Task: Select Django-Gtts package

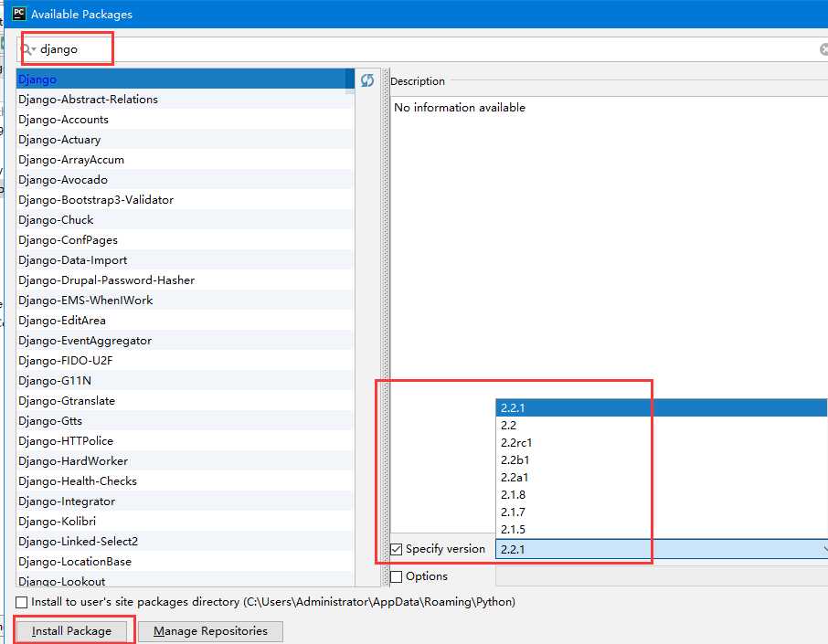Action: tap(185, 421)
